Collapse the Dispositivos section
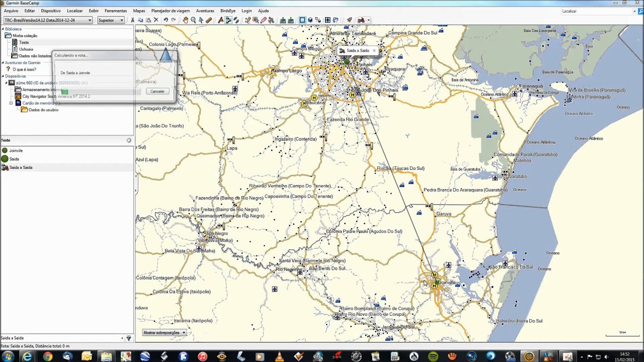This screenshot has width=644, height=362. (3, 76)
